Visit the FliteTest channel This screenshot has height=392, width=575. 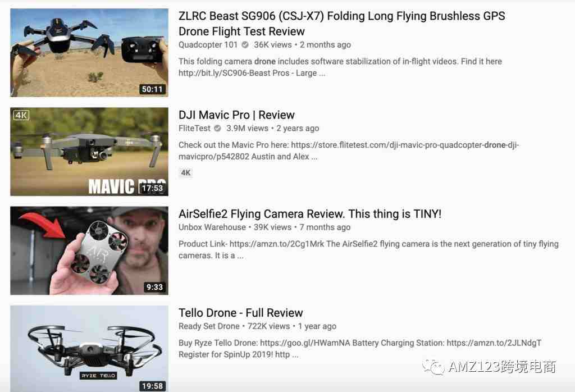click(194, 129)
